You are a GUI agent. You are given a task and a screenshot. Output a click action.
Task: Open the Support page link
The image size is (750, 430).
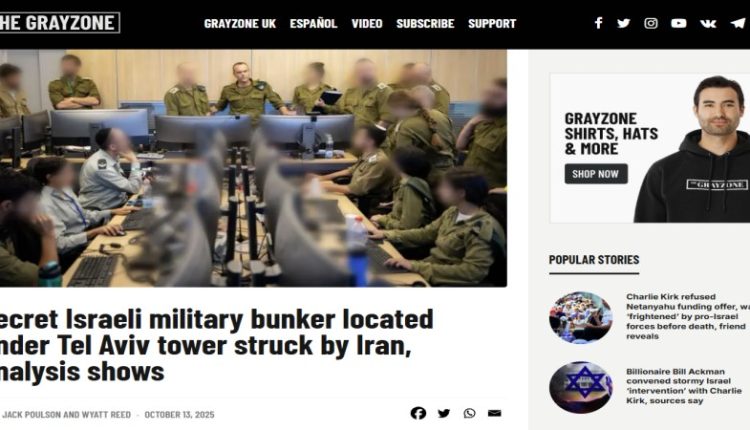[x=492, y=23]
